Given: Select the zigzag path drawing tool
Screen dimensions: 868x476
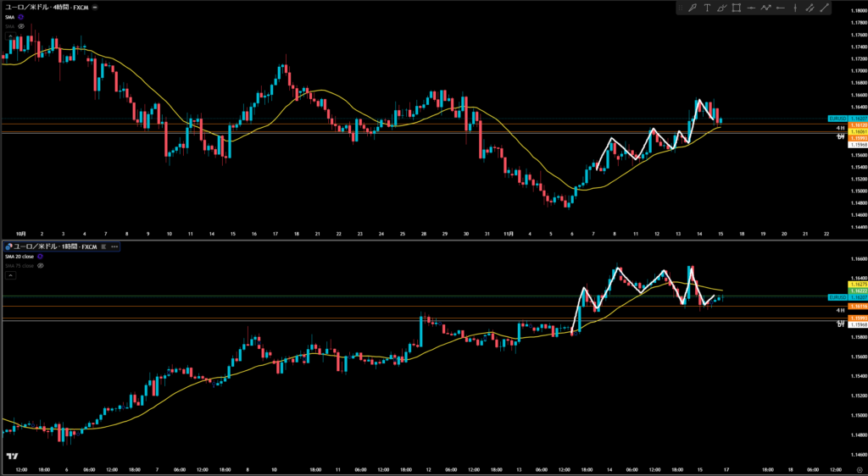Looking at the screenshot, I should click(766, 8).
